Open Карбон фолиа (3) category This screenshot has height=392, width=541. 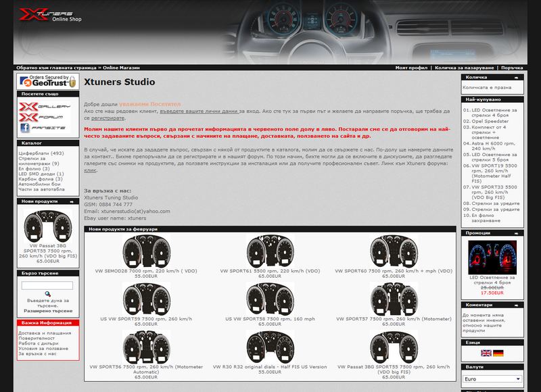[x=41, y=179]
